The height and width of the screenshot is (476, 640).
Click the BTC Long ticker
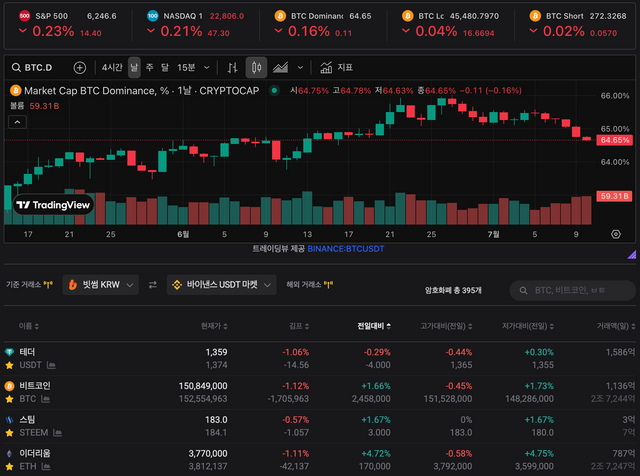point(450,24)
